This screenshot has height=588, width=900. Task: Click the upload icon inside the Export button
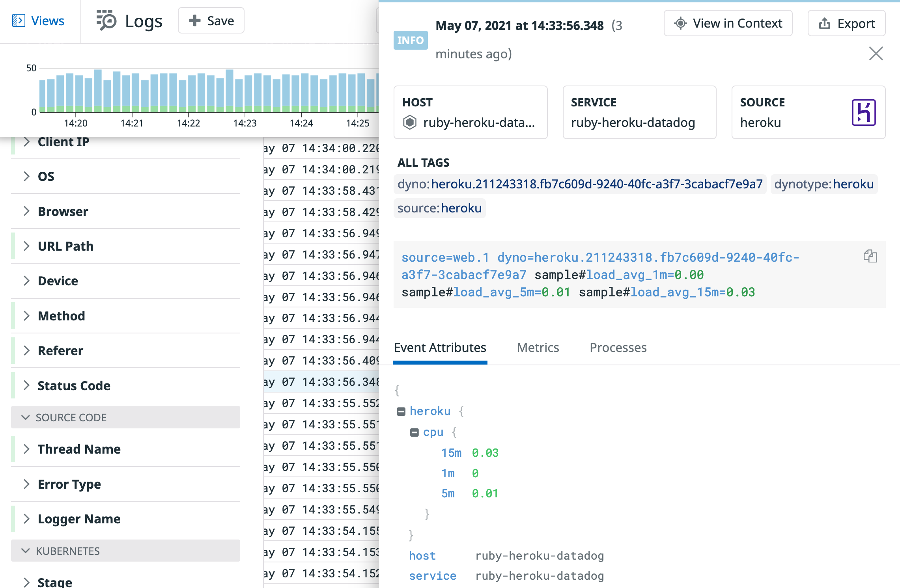point(824,23)
